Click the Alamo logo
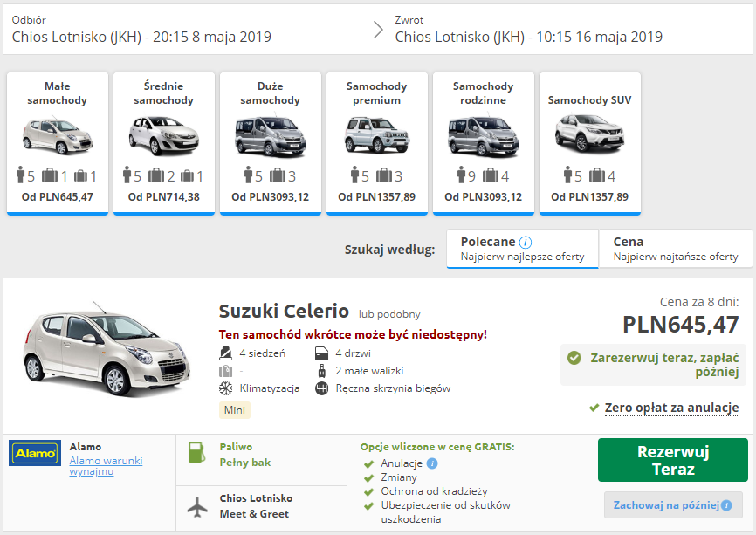 pyautogui.click(x=35, y=453)
